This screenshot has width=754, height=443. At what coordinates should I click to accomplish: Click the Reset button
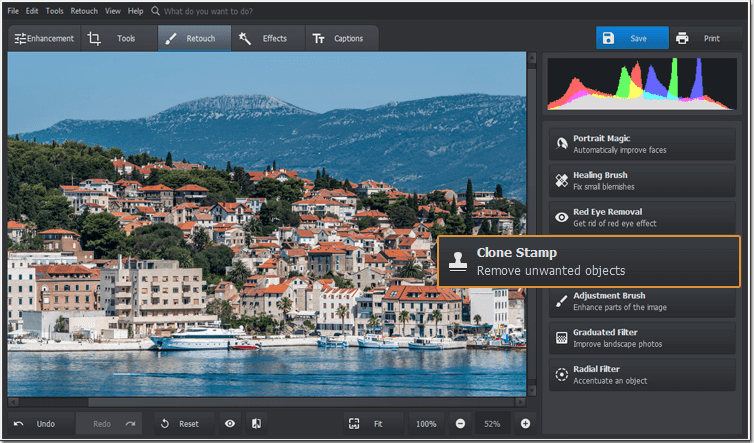185,423
